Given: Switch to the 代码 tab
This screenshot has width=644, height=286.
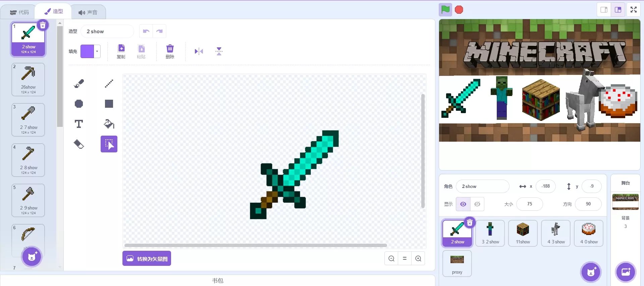Looking at the screenshot, I should point(19,12).
